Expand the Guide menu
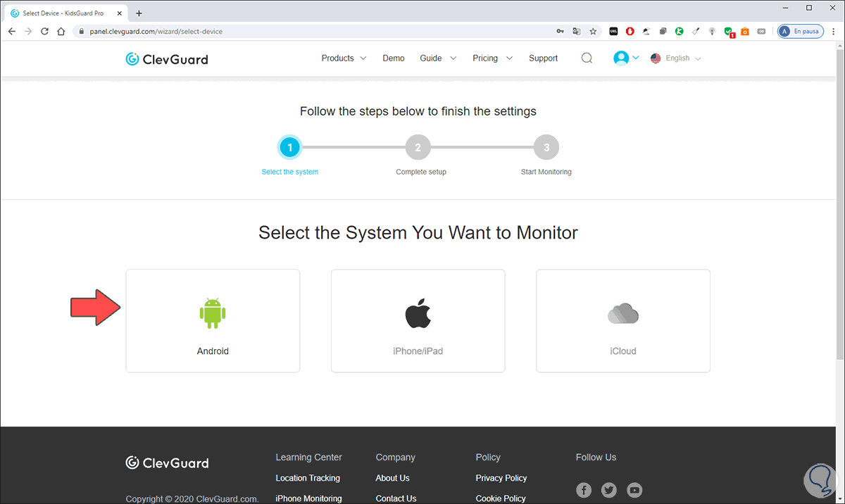The image size is (845, 504). 438,58
